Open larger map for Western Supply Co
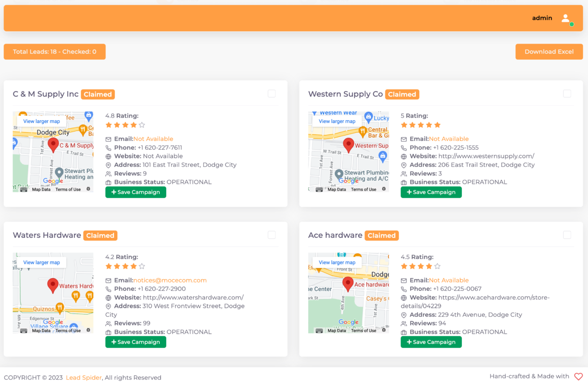This screenshot has width=588, height=387. 337,121
